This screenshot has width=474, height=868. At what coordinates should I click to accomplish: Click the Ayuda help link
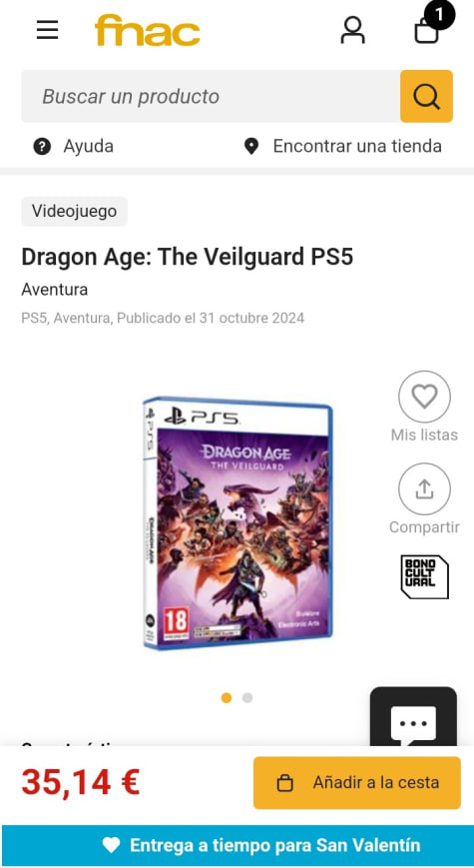point(74,147)
